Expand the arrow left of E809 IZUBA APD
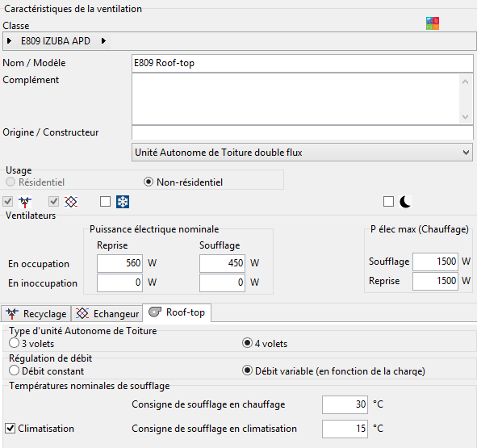The image size is (477, 448). point(9,41)
